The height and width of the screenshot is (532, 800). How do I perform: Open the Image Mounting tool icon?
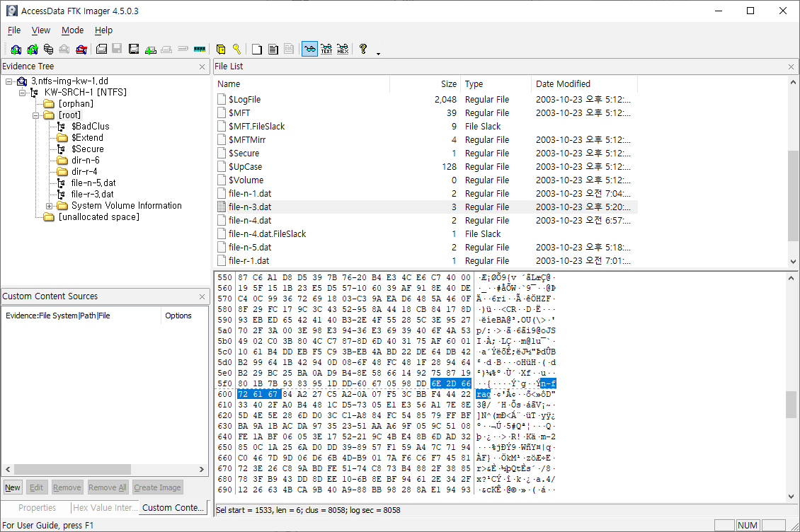[x=48, y=49]
